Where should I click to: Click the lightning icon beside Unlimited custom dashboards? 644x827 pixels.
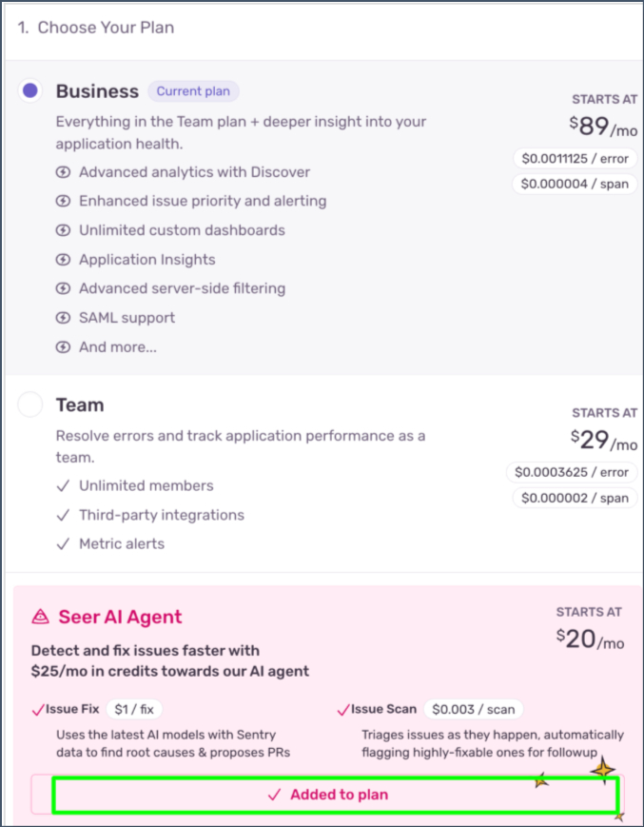click(x=63, y=230)
